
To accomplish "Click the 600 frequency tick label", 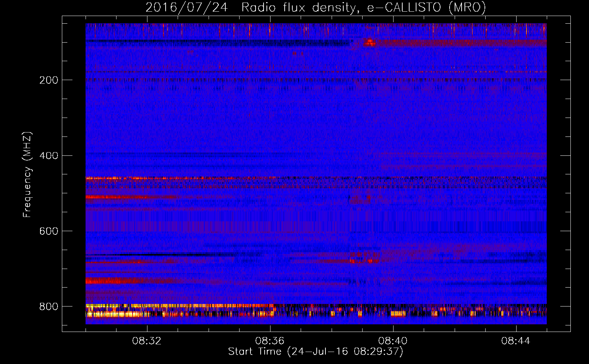I will (49, 231).
